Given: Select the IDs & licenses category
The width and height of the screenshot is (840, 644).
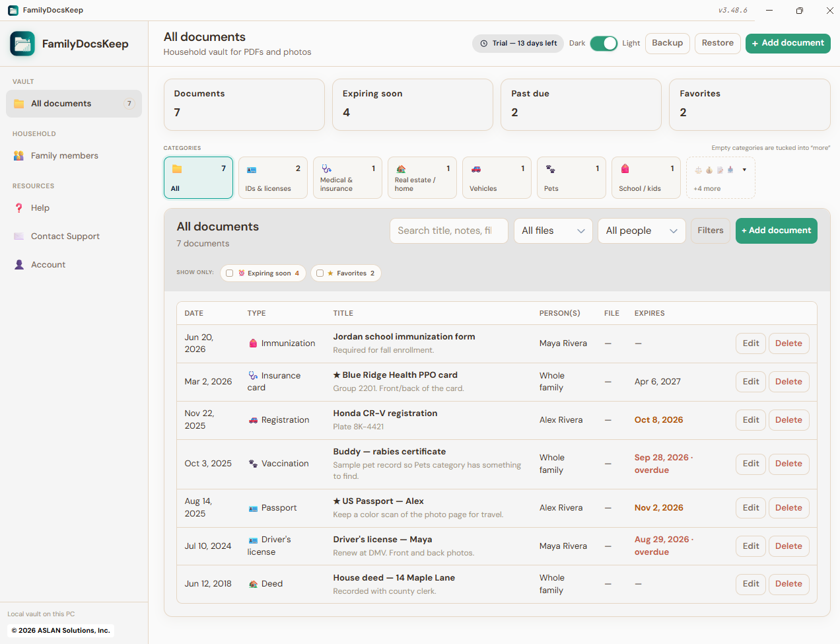Looking at the screenshot, I should (x=273, y=178).
